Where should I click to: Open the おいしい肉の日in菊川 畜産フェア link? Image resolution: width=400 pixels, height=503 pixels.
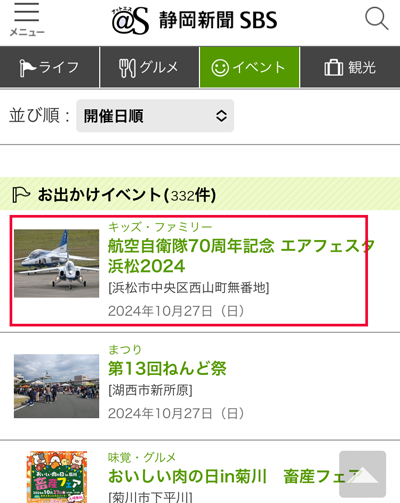pyautogui.click(x=235, y=476)
